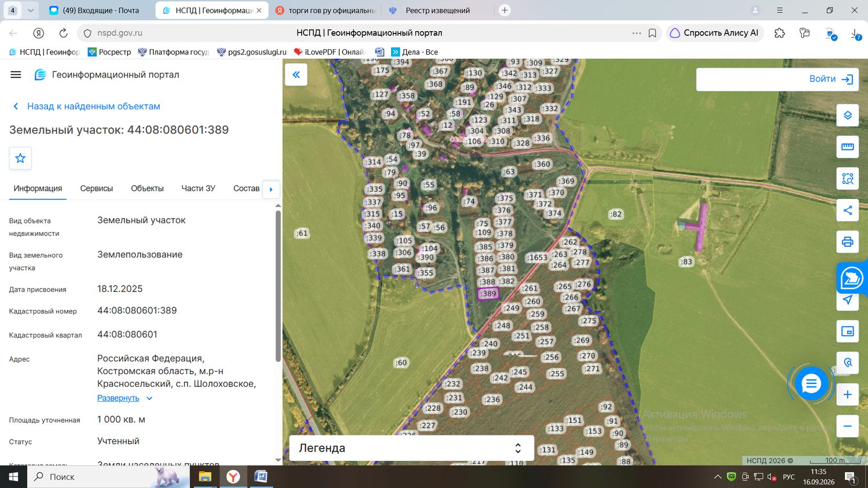Image resolution: width=868 pixels, height=488 pixels.
Task: Ask Alice AI via Спросить Алису AI
Action: pyautogui.click(x=715, y=33)
